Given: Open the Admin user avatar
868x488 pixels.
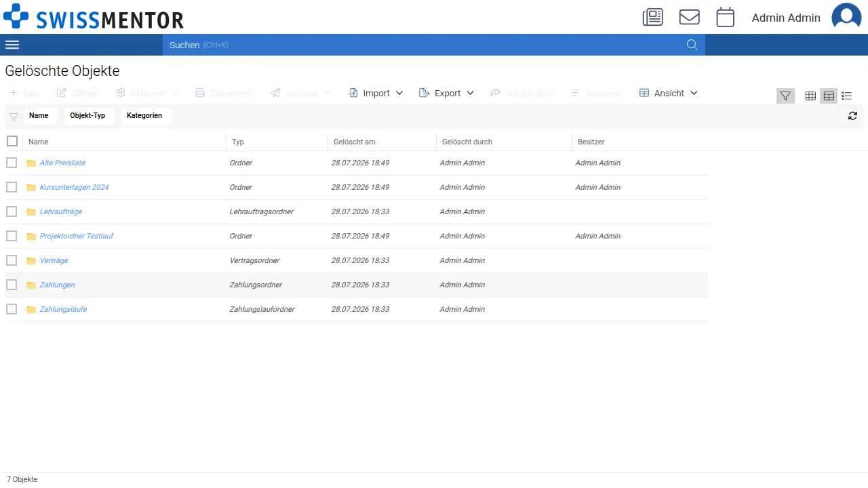Looking at the screenshot, I should [846, 18].
